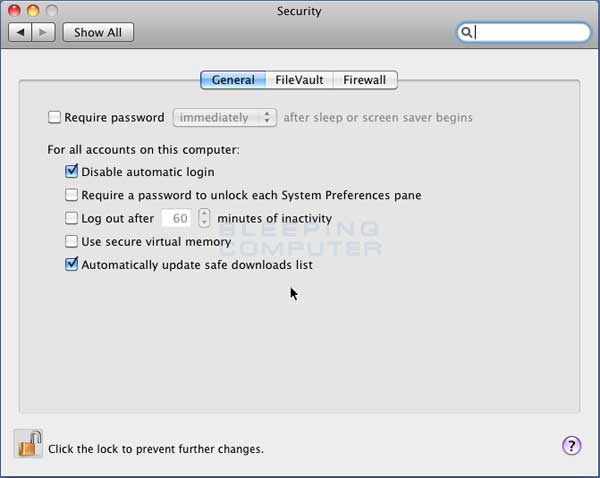
Task: Click the magnifying glass search icon
Action: point(466,33)
